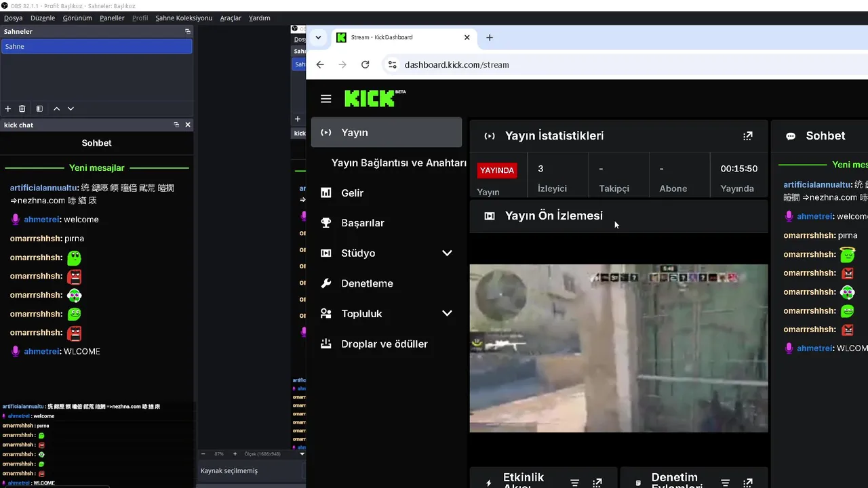Click the stream preview video
868x488 pixels.
pos(618,348)
